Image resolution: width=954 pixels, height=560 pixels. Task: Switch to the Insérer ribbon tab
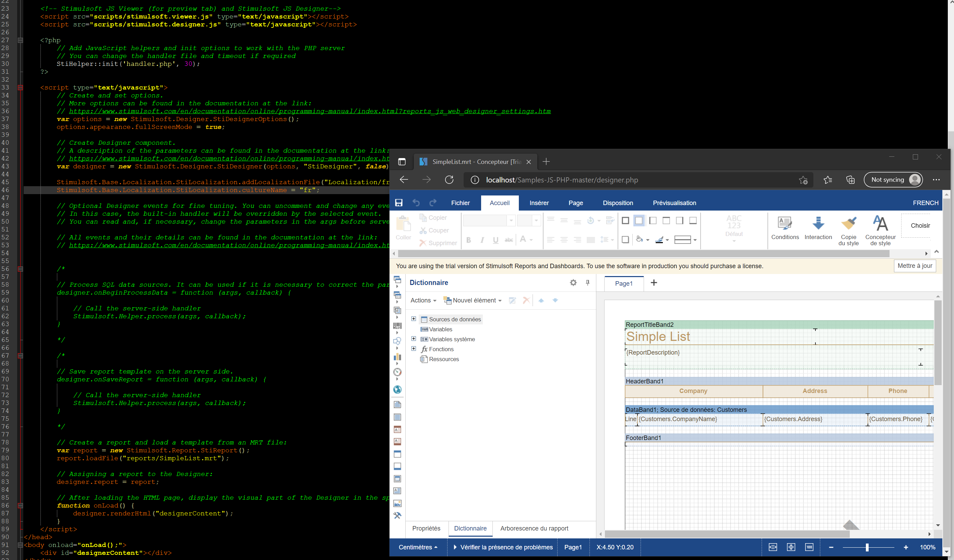point(539,203)
